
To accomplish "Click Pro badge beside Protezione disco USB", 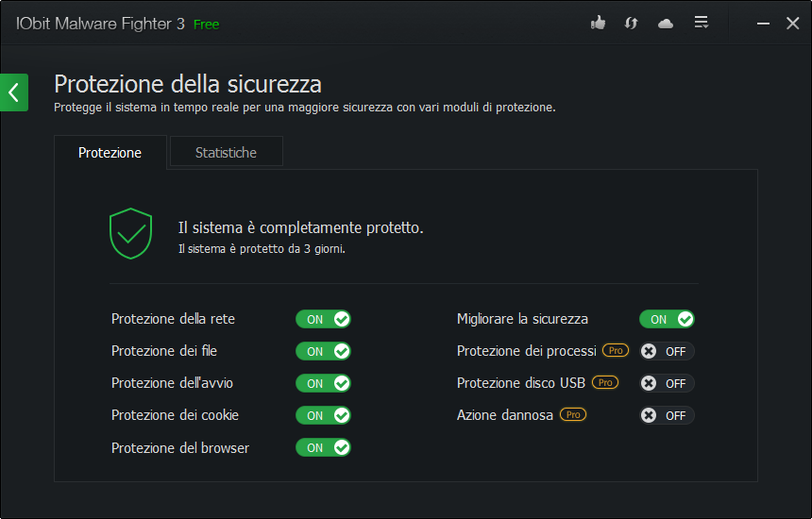I will pos(604,382).
